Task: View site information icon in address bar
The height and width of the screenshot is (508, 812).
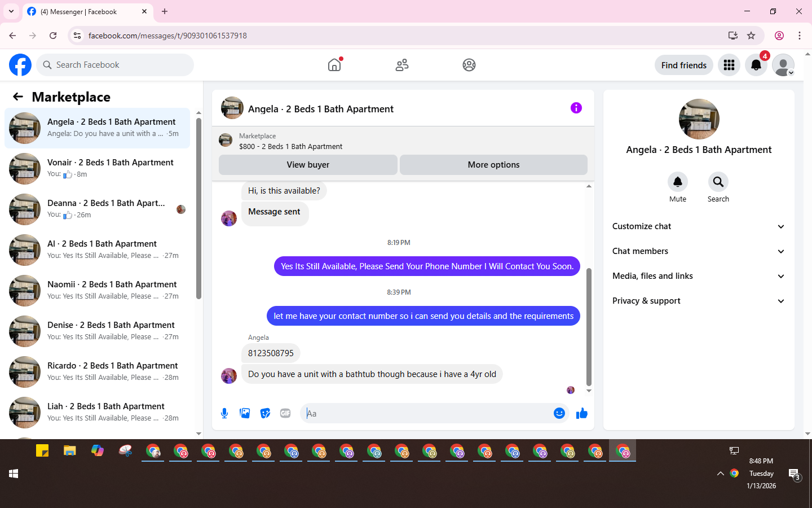Action: (x=77, y=36)
